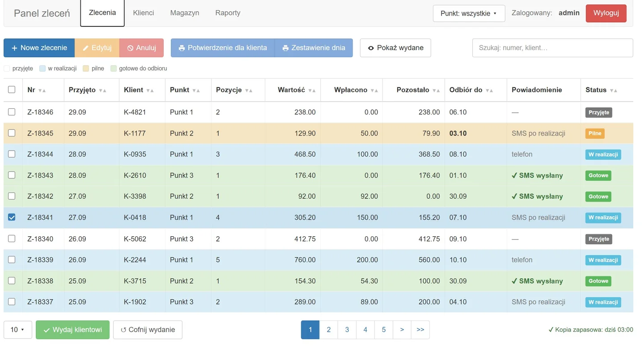Sort by the Pozycje column arrows
This screenshot has height=358, width=644.
click(249, 90)
